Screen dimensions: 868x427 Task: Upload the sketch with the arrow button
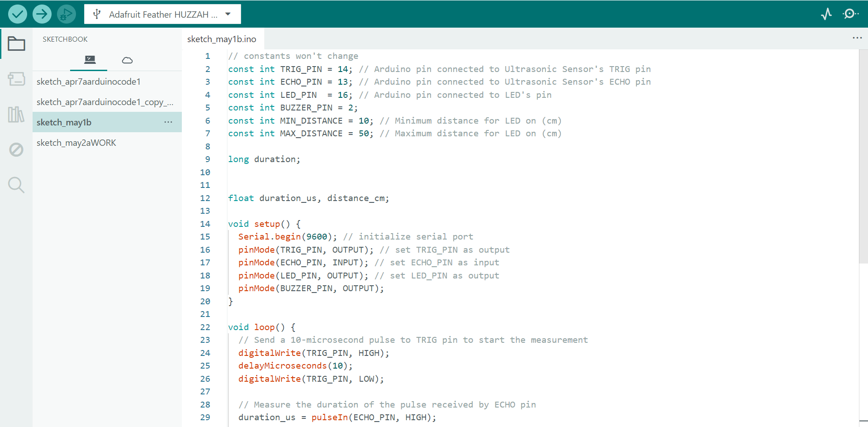pos(42,14)
